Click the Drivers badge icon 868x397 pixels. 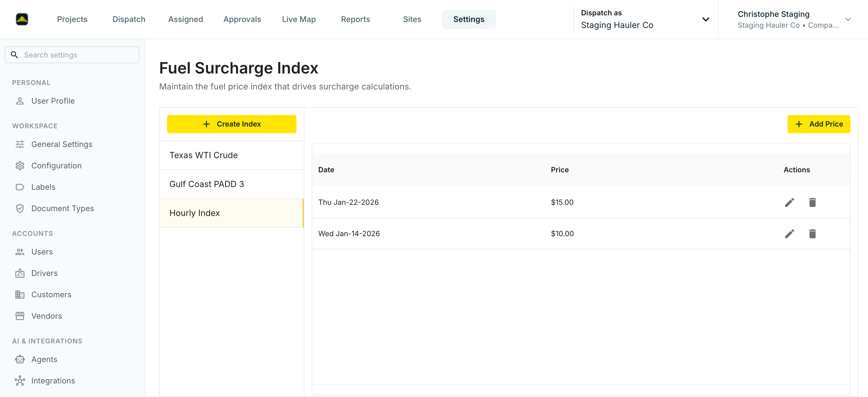click(20, 274)
